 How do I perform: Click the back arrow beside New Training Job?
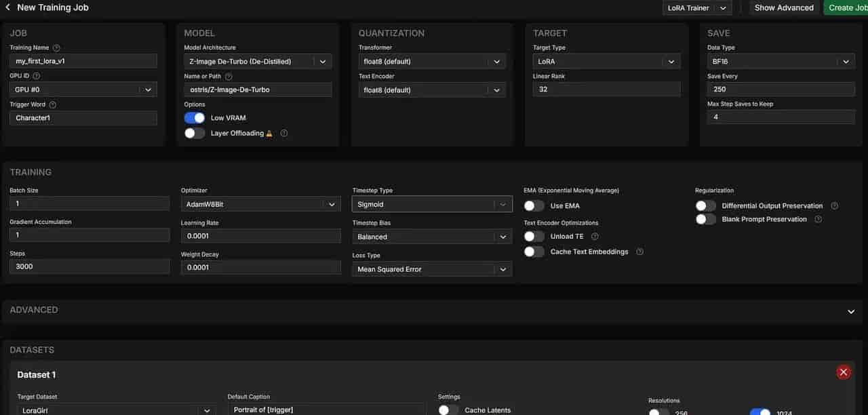point(7,7)
